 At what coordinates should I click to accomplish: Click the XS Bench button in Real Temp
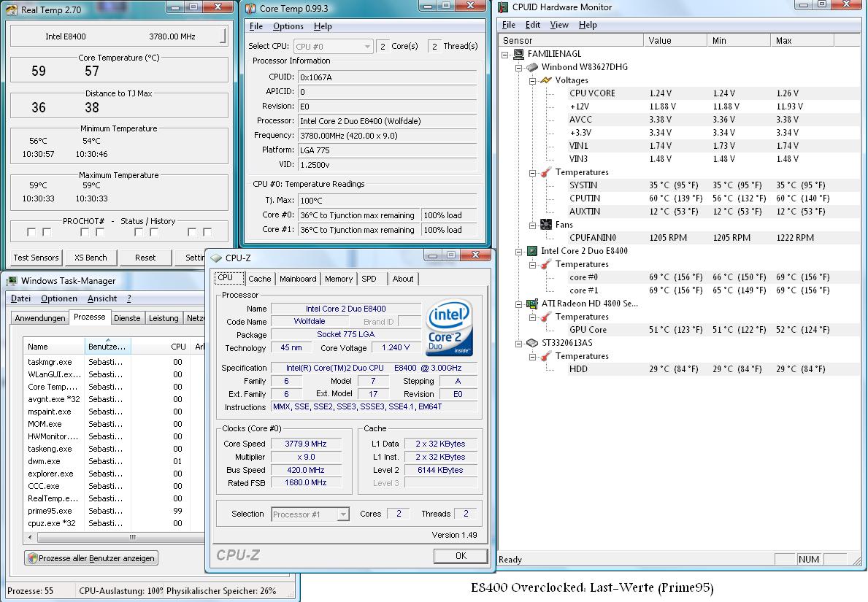(x=91, y=258)
